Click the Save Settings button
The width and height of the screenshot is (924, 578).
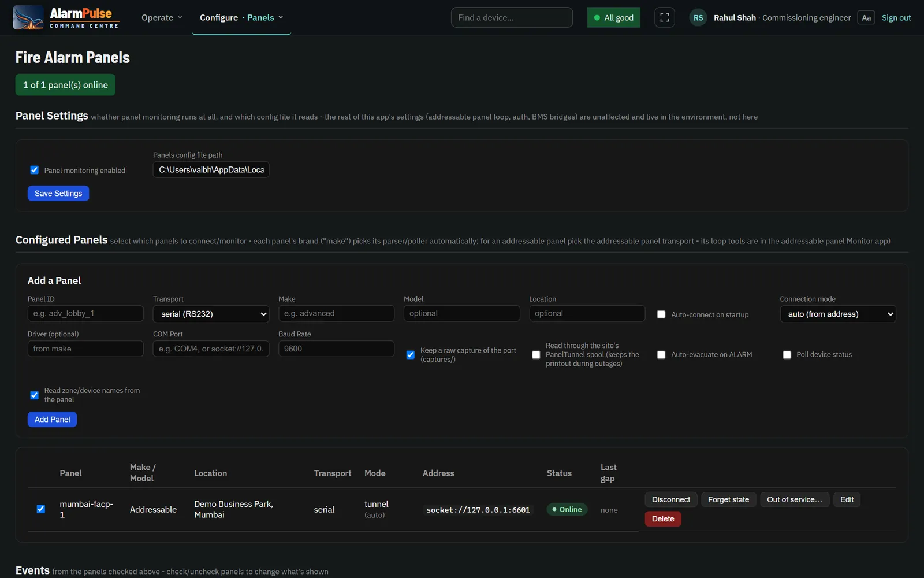pyautogui.click(x=58, y=193)
